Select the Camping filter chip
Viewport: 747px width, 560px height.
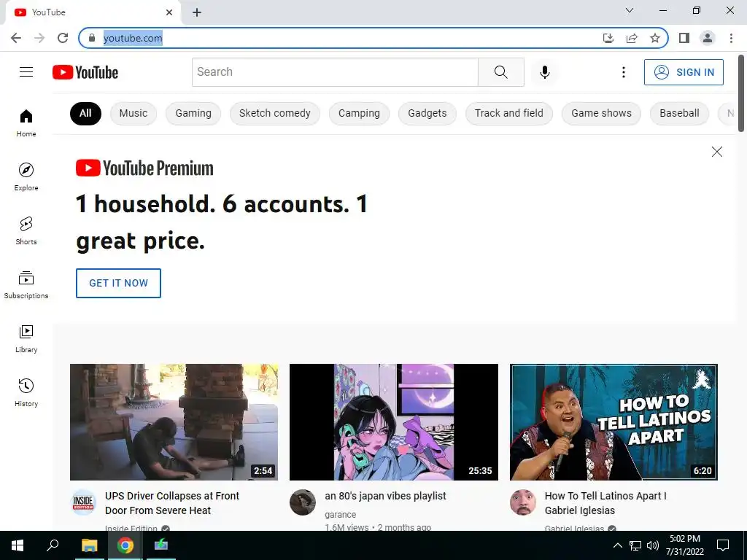tap(359, 113)
